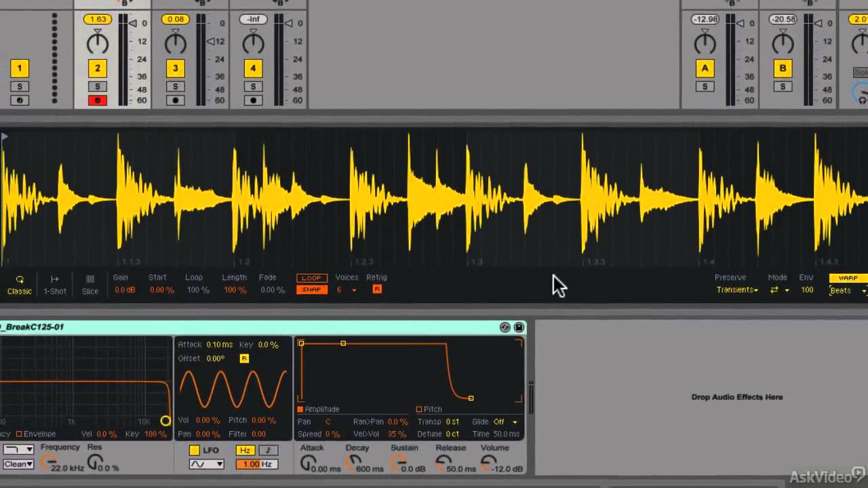Screen dimensions: 868x488
Task: Toggle return track A activator
Action: 705,68
